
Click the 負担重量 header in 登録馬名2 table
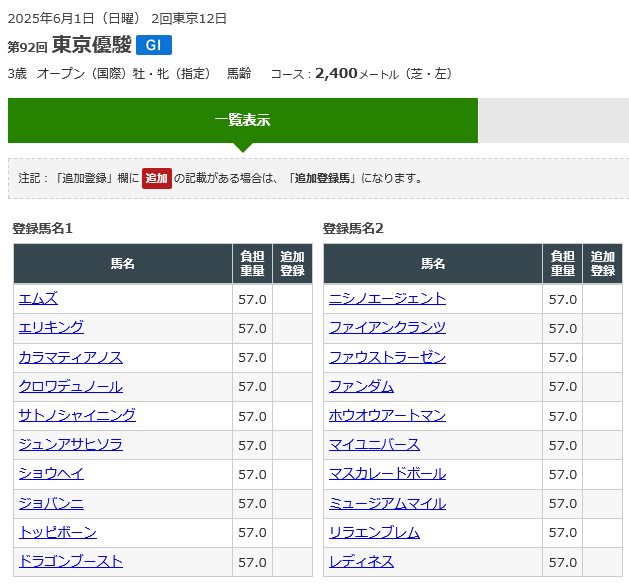(x=563, y=263)
